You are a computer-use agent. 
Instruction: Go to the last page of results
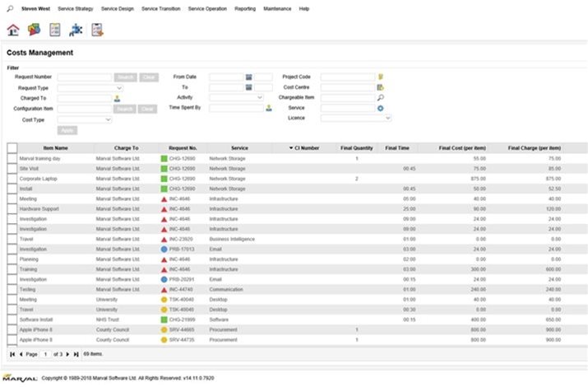[76, 354]
